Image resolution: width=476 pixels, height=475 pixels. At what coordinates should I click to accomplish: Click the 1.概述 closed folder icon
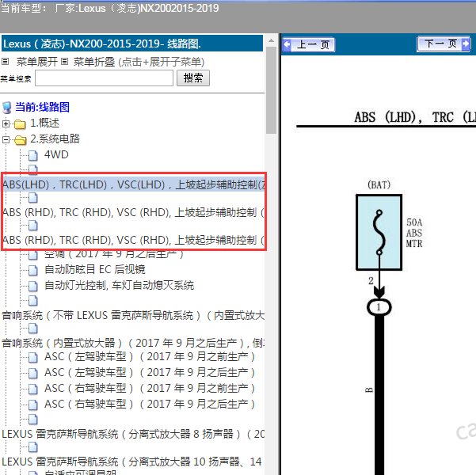[20, 123]
